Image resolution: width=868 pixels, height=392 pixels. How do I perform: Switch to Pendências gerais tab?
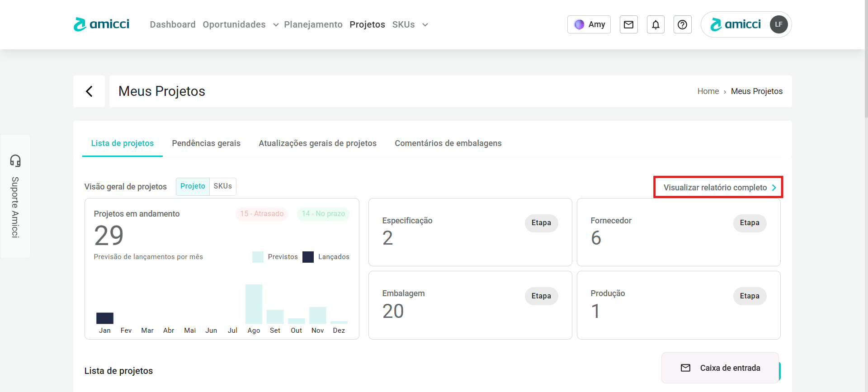pyautogui.click(x=206, y=143)
